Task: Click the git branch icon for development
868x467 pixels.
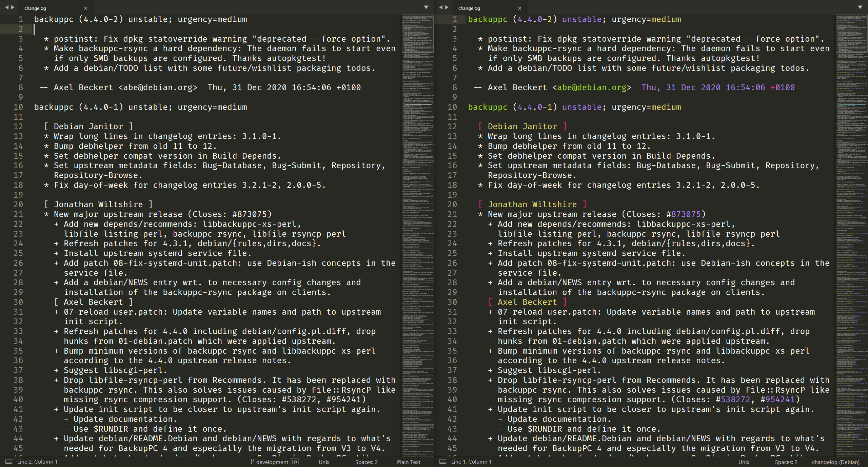Action: (252, 462)
